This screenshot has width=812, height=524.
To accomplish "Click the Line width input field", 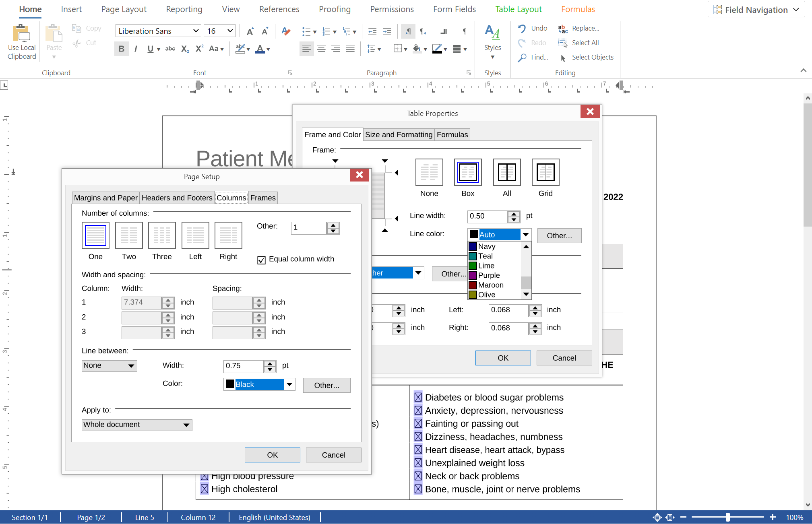I will (x=487, y=216).
